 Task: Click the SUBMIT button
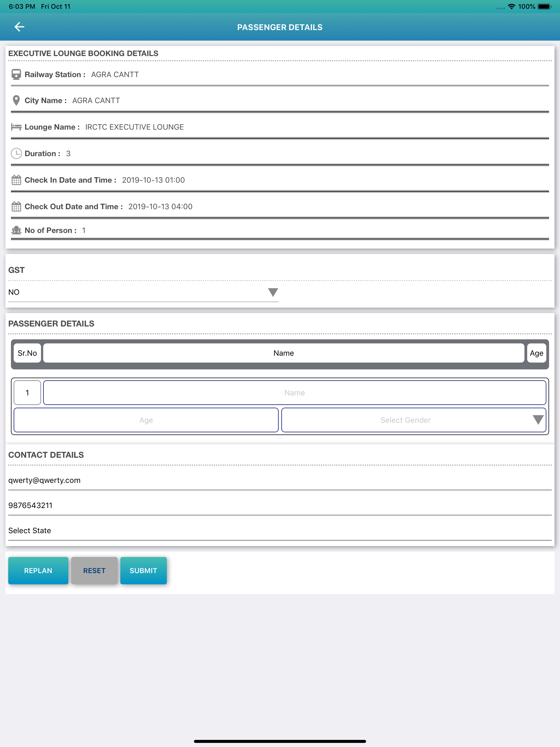click(143, 570)
